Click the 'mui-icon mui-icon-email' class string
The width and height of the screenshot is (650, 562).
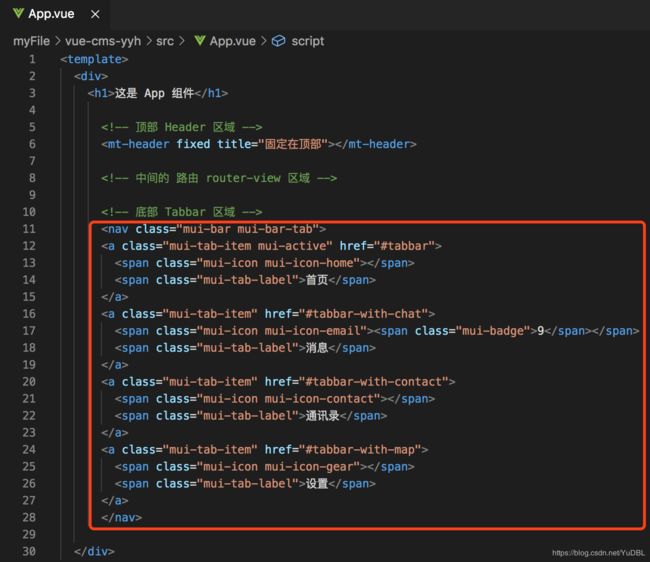282,331
